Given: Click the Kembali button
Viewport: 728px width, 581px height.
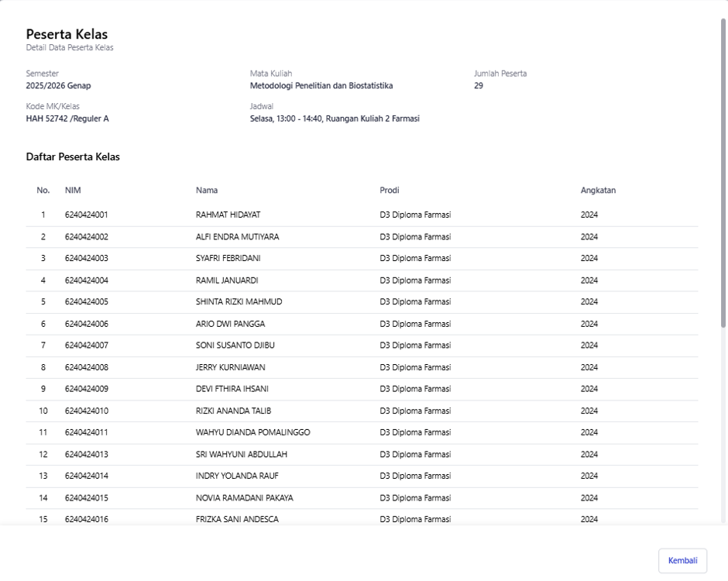Looking at the screenshot, I should [682, 561].
